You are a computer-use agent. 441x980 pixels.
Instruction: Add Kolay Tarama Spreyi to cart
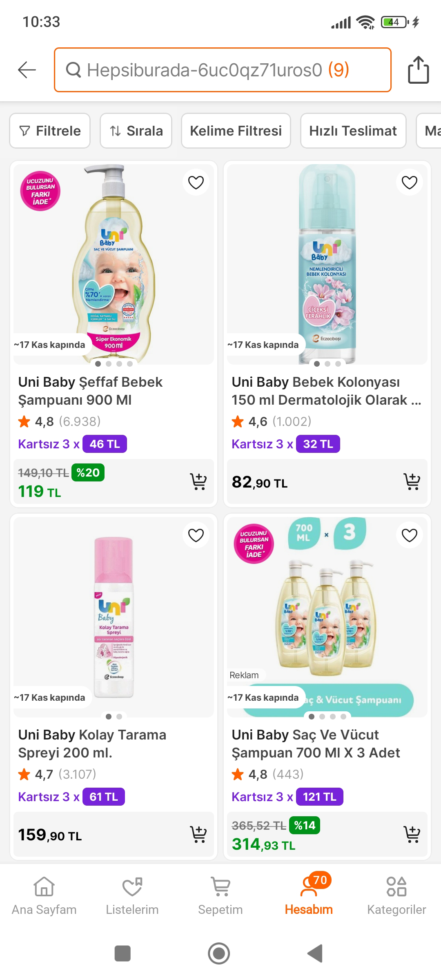198,834
